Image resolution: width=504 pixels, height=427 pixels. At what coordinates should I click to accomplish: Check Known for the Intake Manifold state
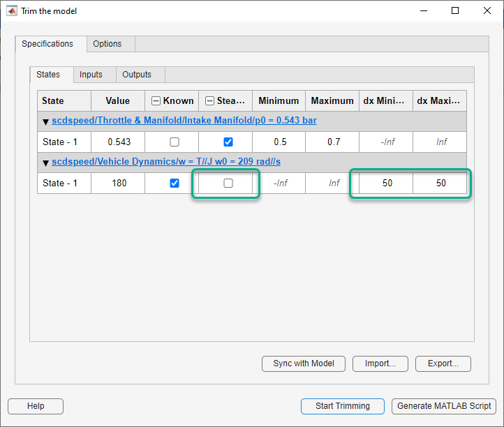pos(175,142)
